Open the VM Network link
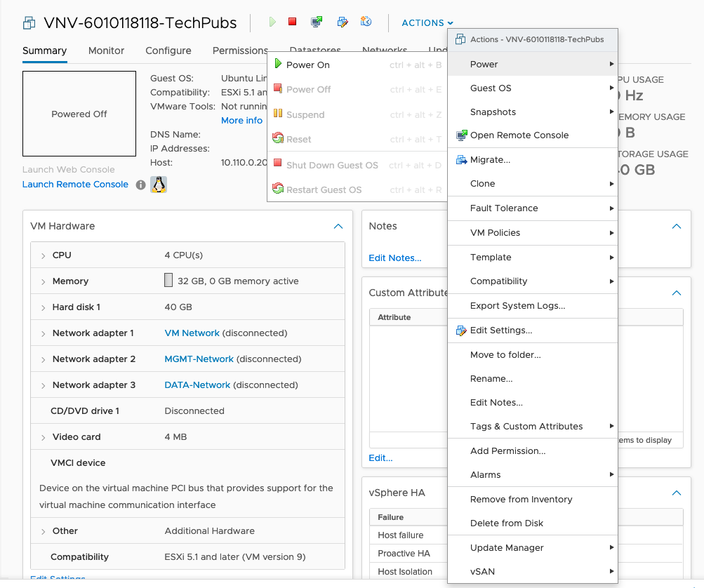 [192, 333]
